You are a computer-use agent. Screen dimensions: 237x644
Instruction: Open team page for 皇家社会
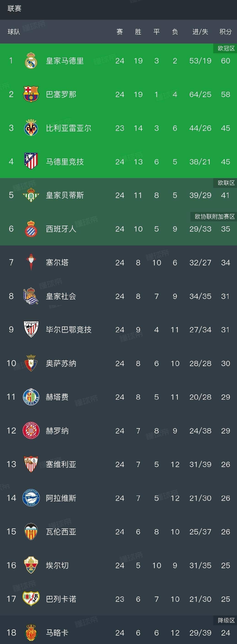(x=61, y=296)
